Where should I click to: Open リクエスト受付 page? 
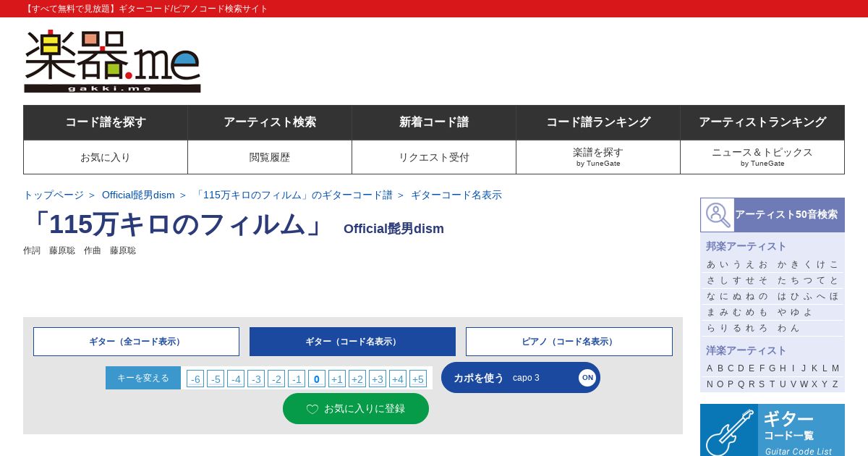click(434, 157)
